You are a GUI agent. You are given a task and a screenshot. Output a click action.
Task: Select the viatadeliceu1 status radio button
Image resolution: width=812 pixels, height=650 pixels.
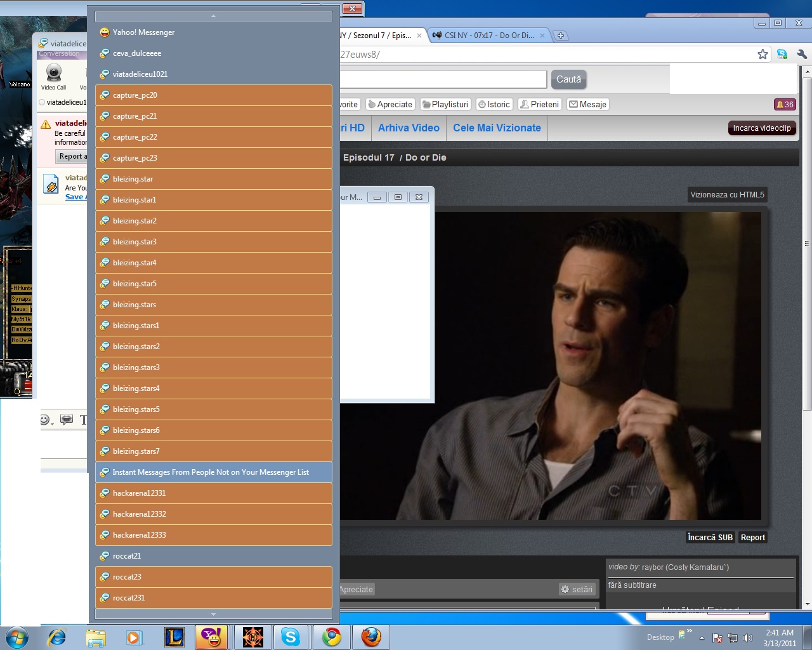(42, 102)
